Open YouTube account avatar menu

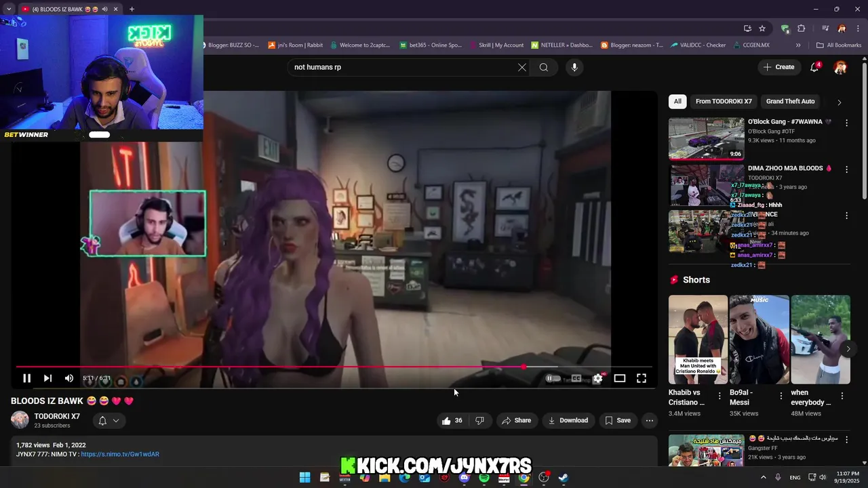tap(840, 67)
